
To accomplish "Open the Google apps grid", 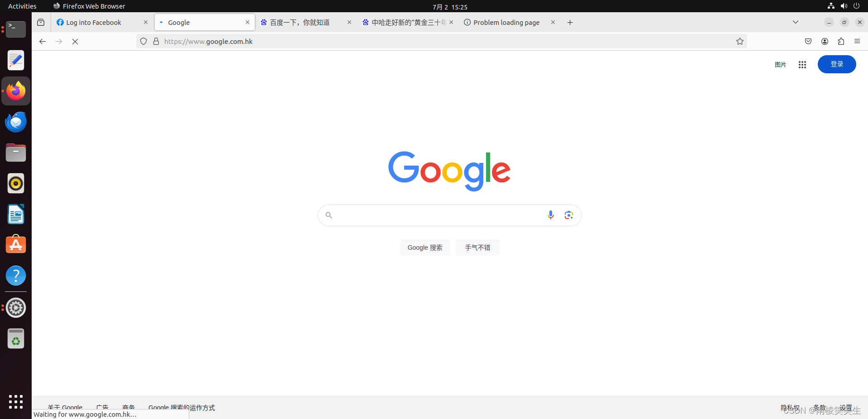I will pos(802,64).
